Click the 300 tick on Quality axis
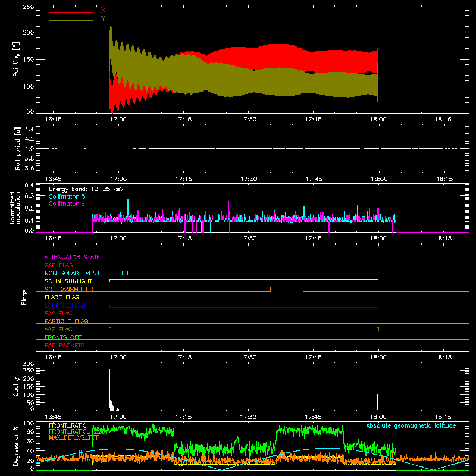 29,364
